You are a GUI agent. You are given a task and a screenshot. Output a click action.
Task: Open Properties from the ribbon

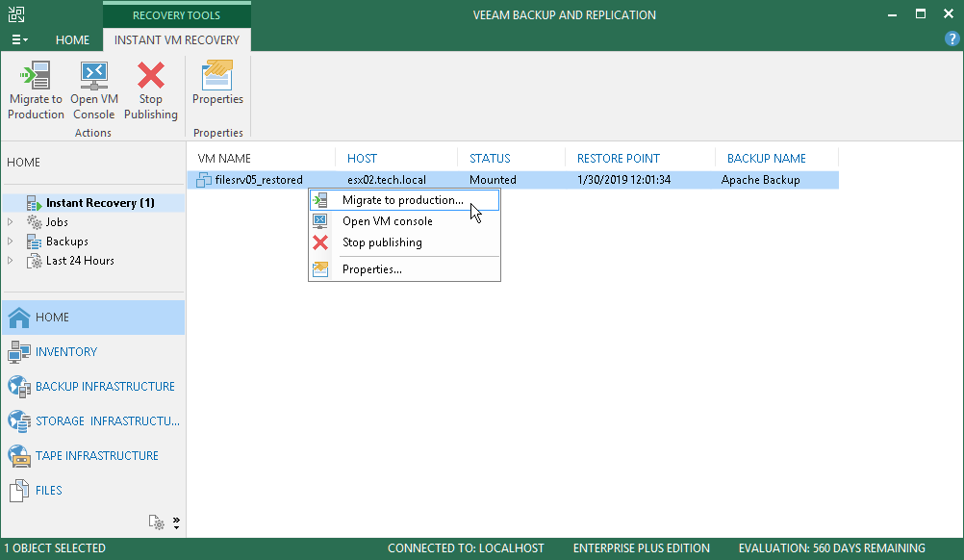(217, 83)
